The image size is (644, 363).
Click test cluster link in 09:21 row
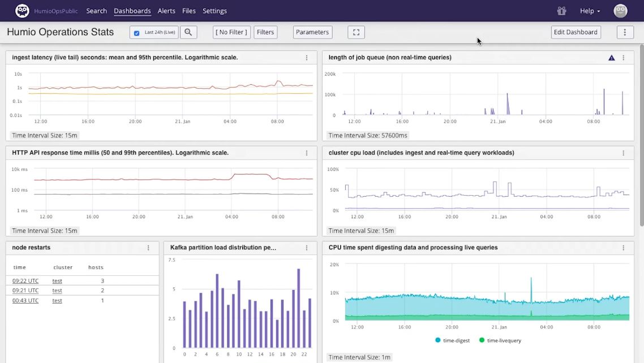tap(57, 291)
